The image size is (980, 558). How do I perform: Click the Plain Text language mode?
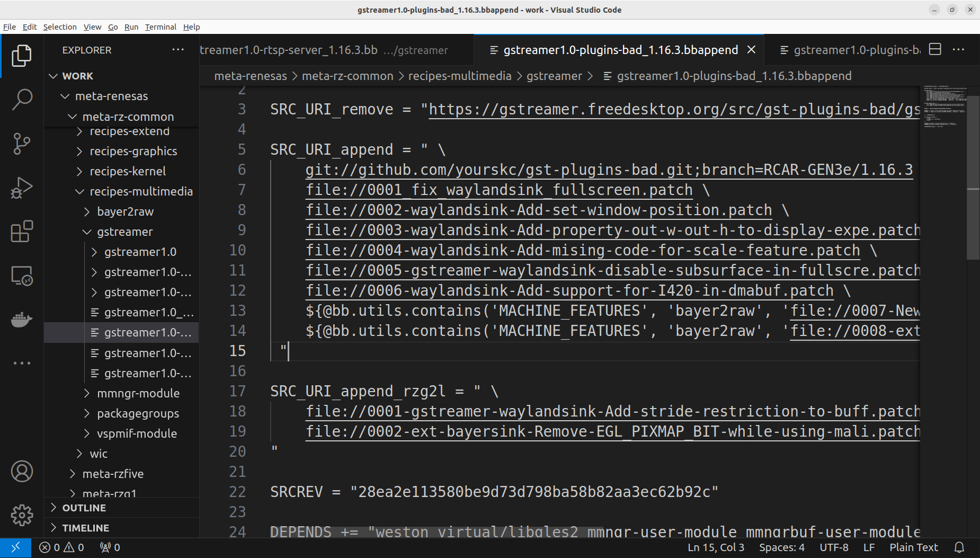tap(913, 547)
